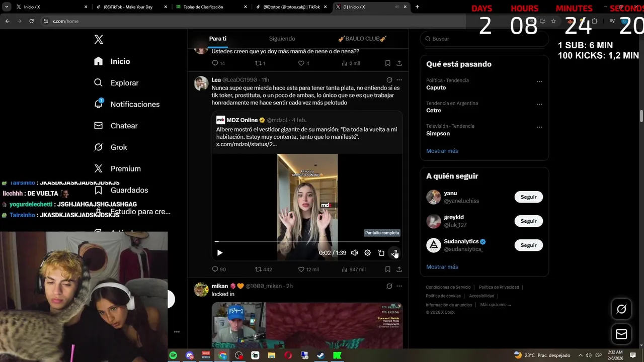Open the Simpson trending topic
Screen dimensions: 644x362
pos(438,134)
